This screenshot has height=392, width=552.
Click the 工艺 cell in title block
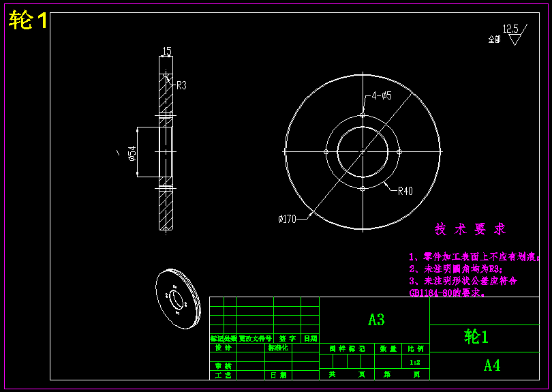coord(224,376)
